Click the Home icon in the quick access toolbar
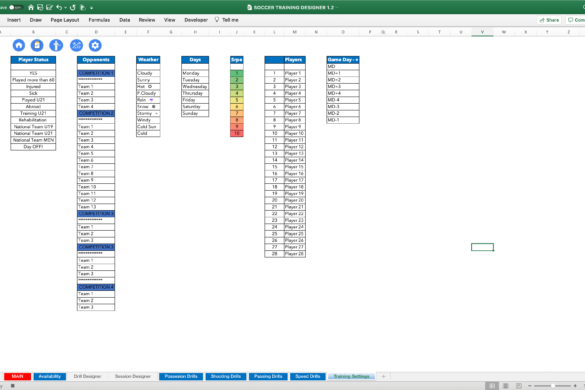 point(31,7)
